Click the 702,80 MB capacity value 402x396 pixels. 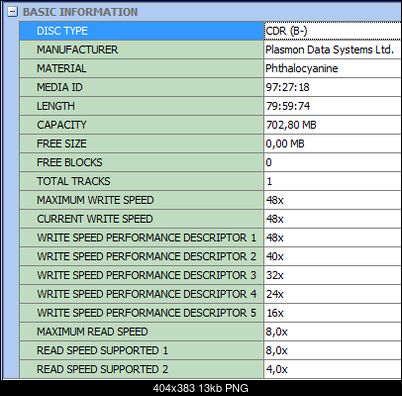[x=291, y=125]
